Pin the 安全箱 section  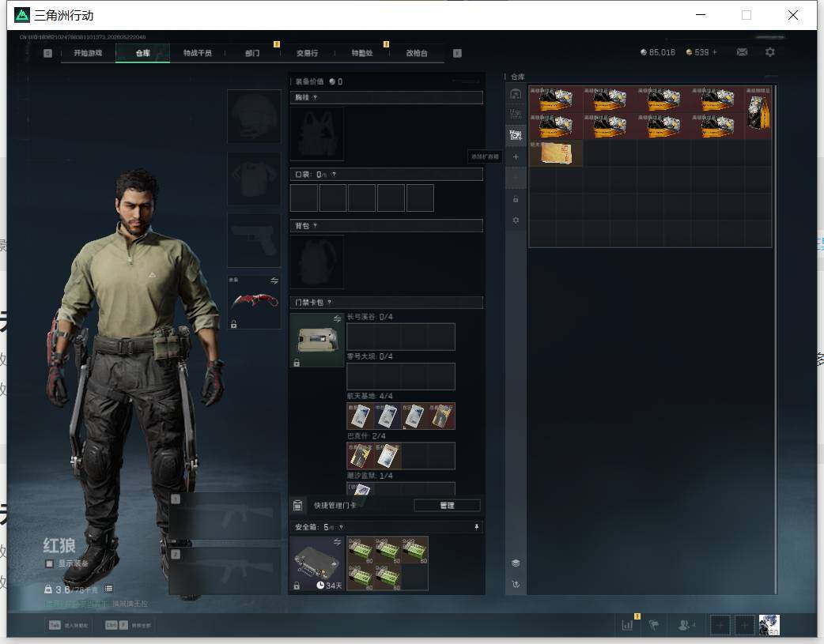tap(477, 527)
